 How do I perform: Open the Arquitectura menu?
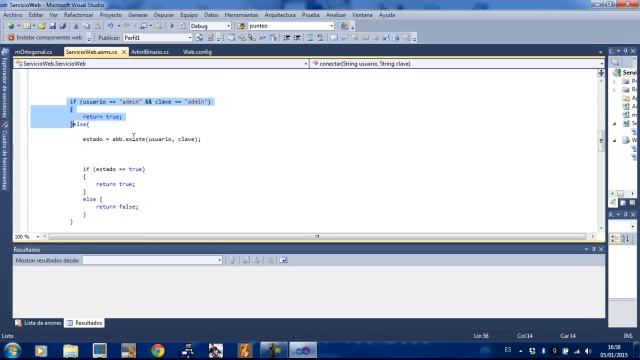280,15
